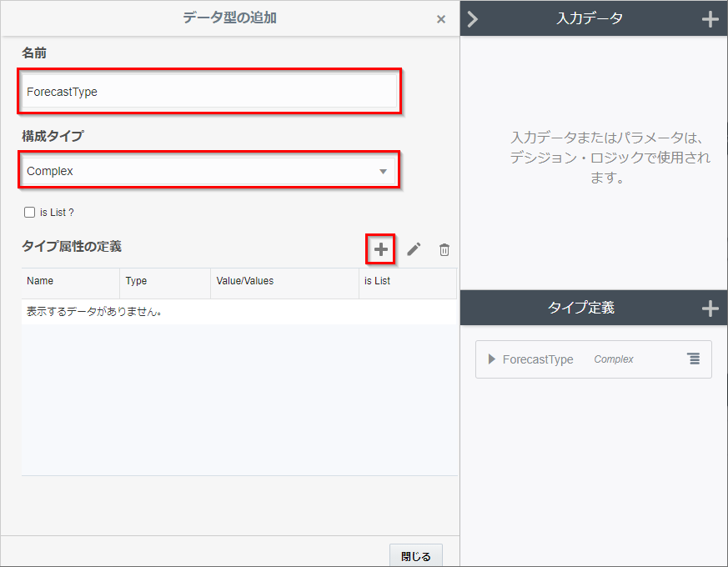The image size is (728, 567).
Task: Click the Type column header
Action: [x=136, y=281]
